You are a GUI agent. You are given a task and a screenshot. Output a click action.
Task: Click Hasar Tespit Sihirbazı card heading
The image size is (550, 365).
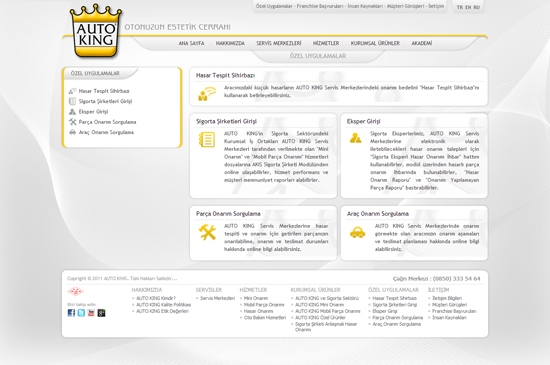226,75
